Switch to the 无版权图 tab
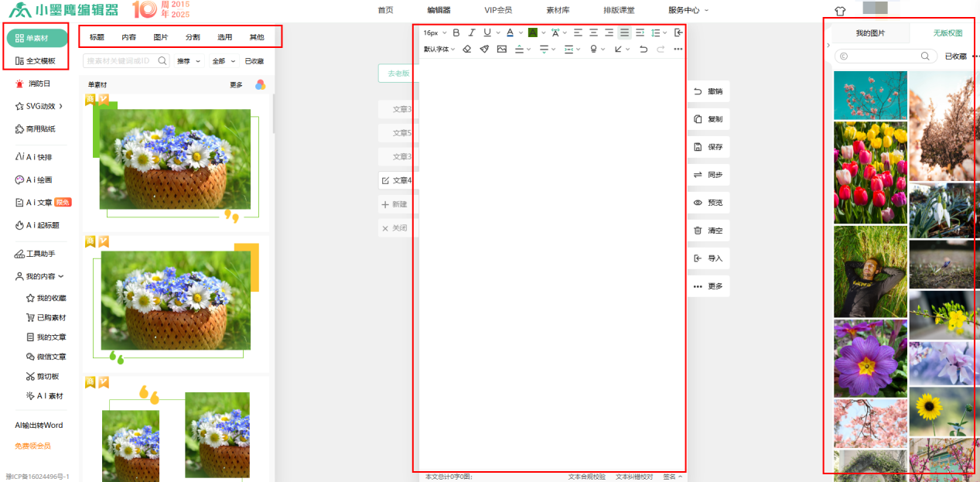The image size is (980, 482). pyautogui.click(x=947, y=33)
